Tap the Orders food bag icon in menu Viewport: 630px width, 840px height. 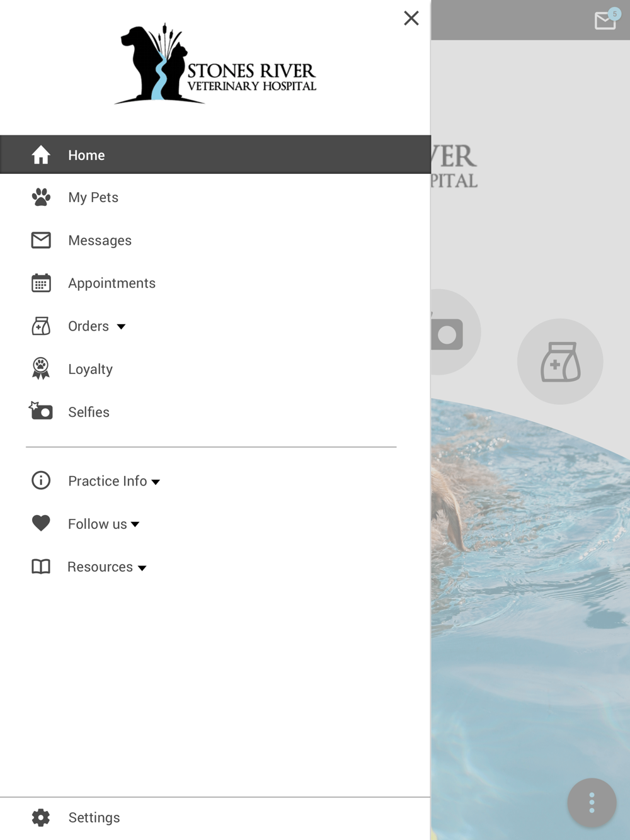41,326
